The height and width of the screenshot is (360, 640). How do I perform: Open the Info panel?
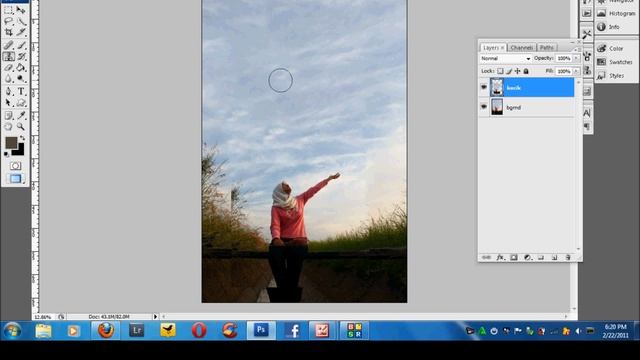pyautogui.click(x=608, y=27)
